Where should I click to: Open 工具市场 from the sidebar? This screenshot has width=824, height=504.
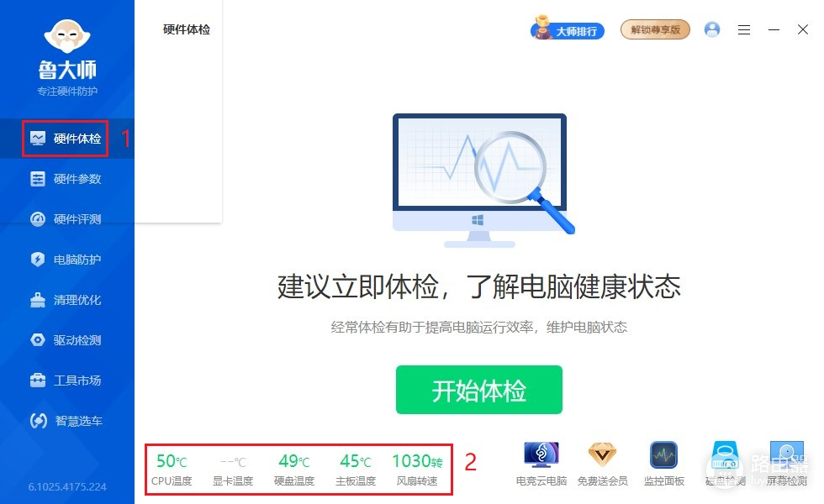click(66, 380)
